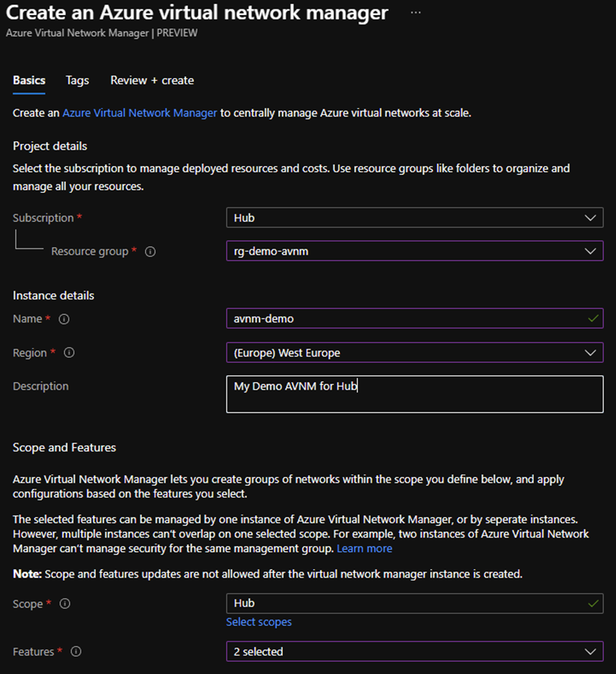This screenshot has width=616, height=674.
Task: Click the Select scopes link
Action: (259, 621)
